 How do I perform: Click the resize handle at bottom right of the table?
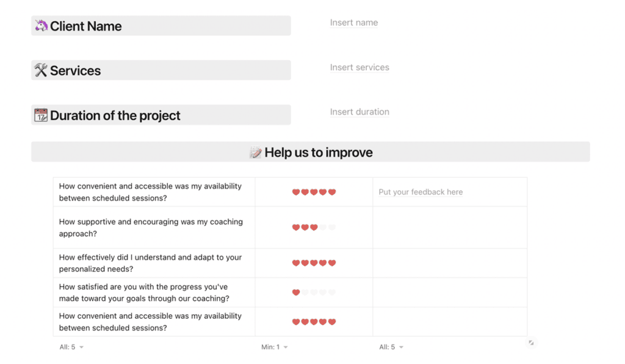(530, 343)
